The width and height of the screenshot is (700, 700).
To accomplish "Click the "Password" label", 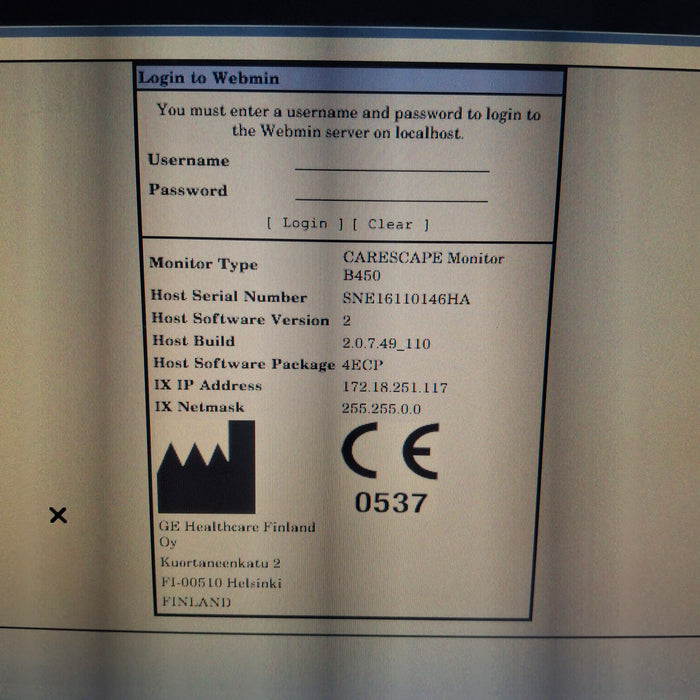I will 188,190.
